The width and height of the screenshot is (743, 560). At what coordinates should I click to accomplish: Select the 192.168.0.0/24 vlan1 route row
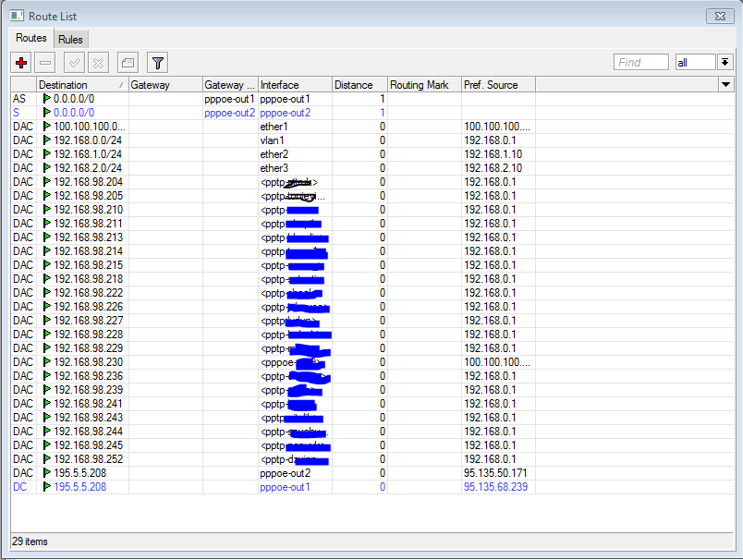click(88, 140)
